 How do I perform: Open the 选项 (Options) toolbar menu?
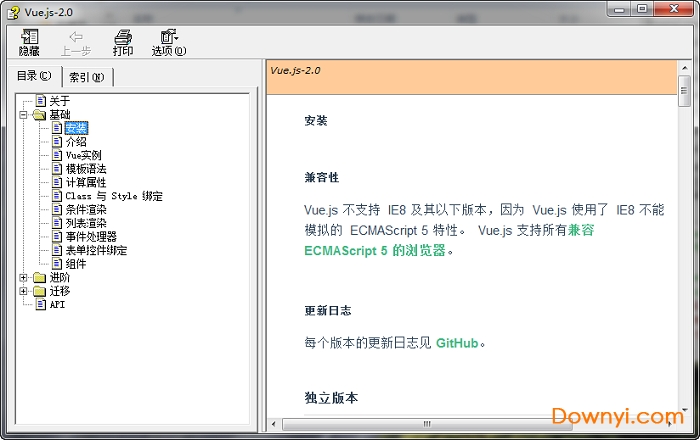point(169,43)
